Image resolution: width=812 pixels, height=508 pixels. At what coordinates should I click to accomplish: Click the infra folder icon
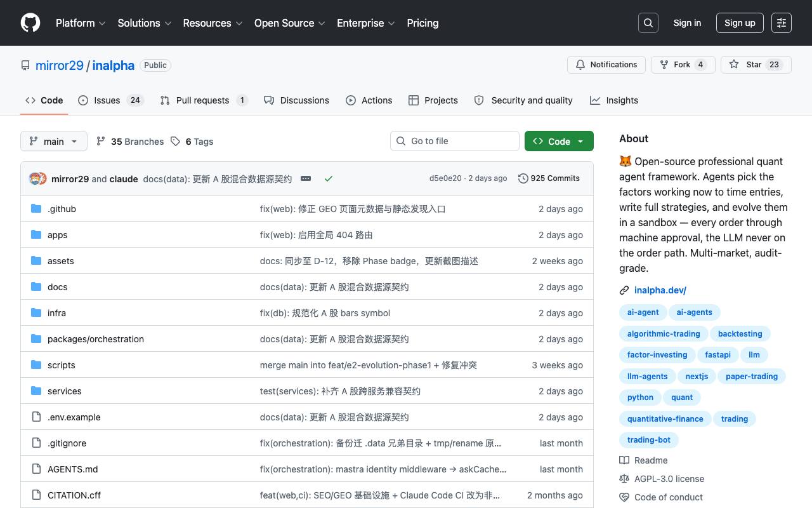click(x=36, y=313)
